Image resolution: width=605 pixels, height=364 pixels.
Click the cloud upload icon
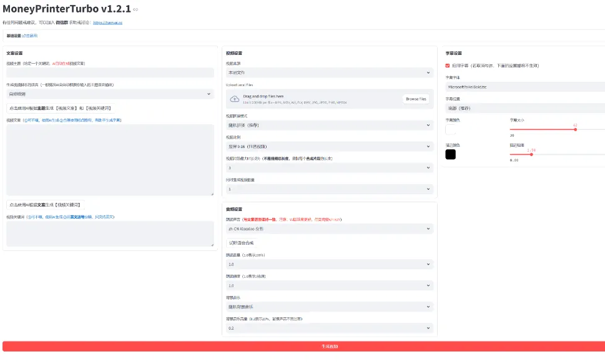[234, 99]
